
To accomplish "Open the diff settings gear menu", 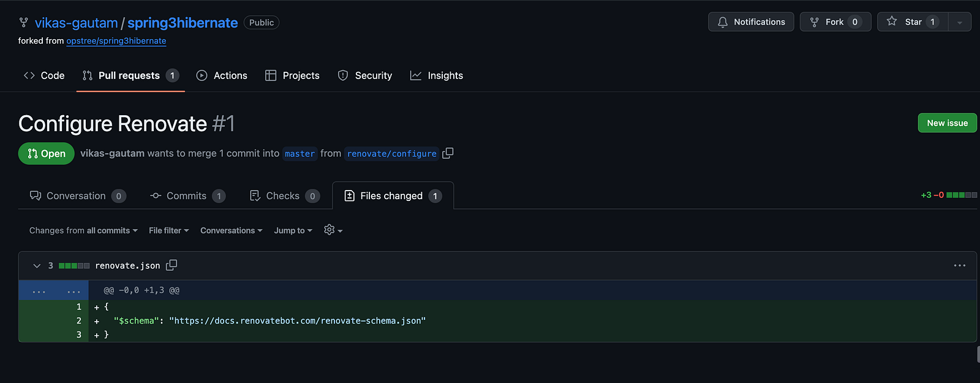I will [x=333, y=230].
